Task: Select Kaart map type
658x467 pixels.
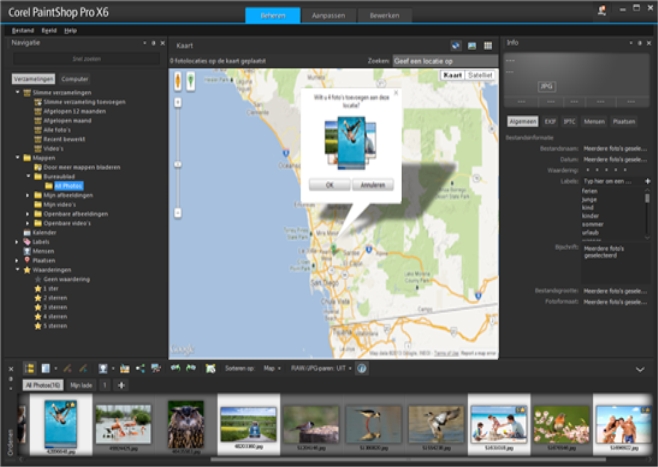Action: coord(453,75)
